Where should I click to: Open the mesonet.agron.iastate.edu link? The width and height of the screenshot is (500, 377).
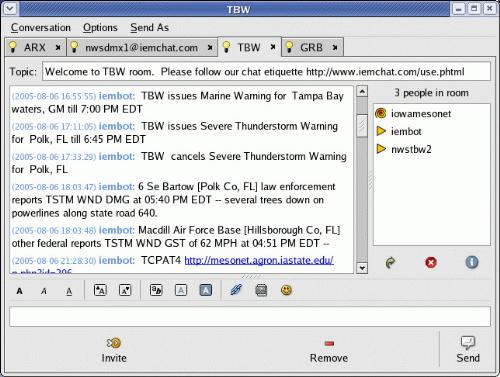tap(259, 260)
